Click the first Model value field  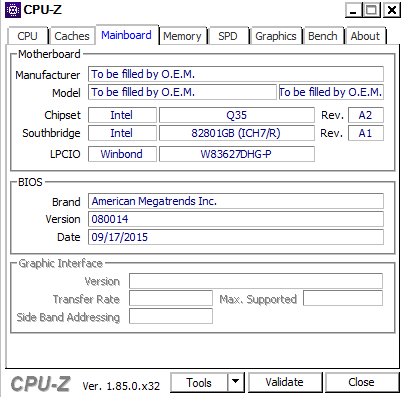[x=182, y=92]
